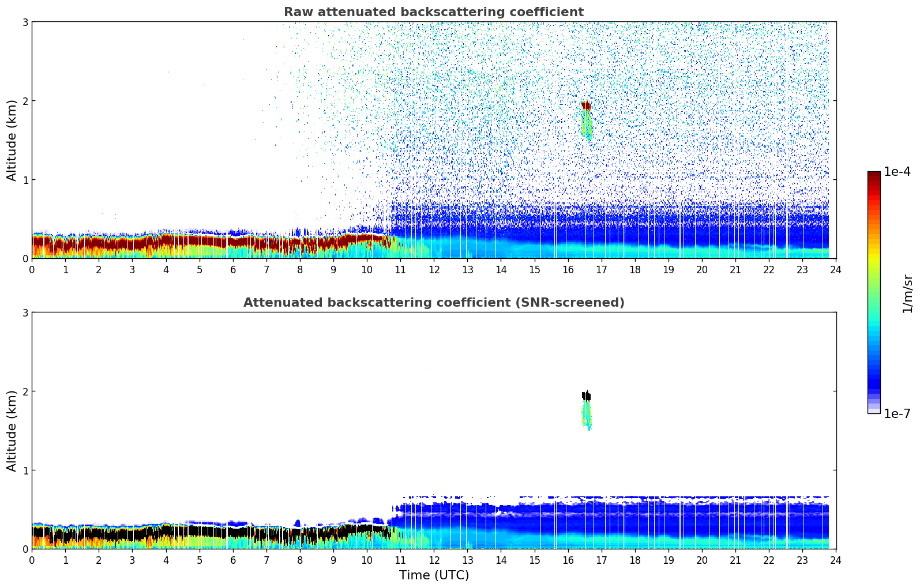
Task: Click the "Raw attenuated backscattering coefficient" title
Action: pyautogui.click(x=433, y=12)
